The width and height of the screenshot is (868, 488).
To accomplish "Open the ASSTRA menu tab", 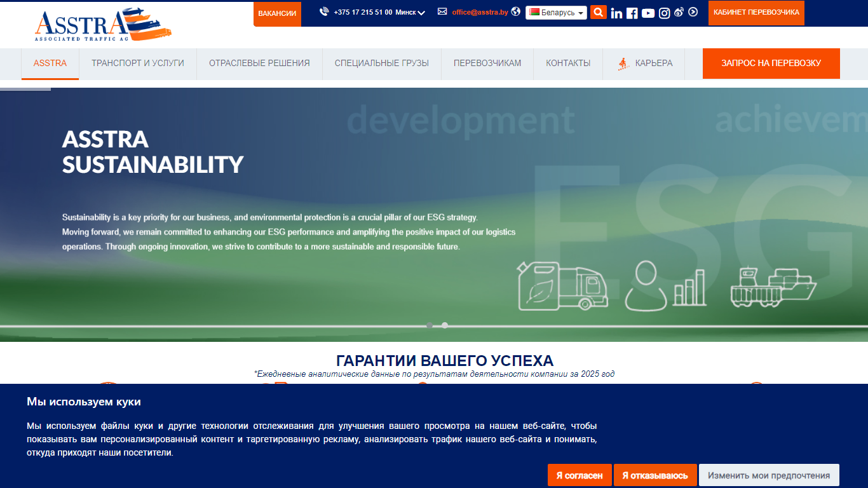I will point(50,64).
